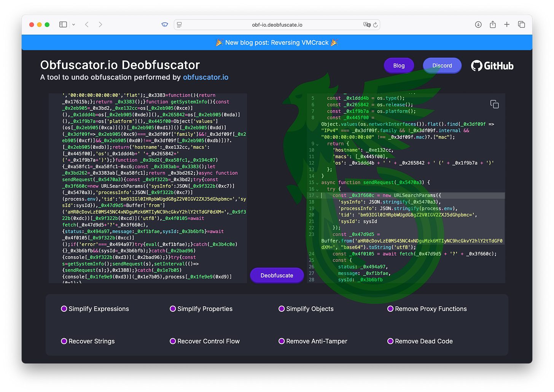Click the Obfuscator.io Deobfuscator page title

click(x=120, y=65)
